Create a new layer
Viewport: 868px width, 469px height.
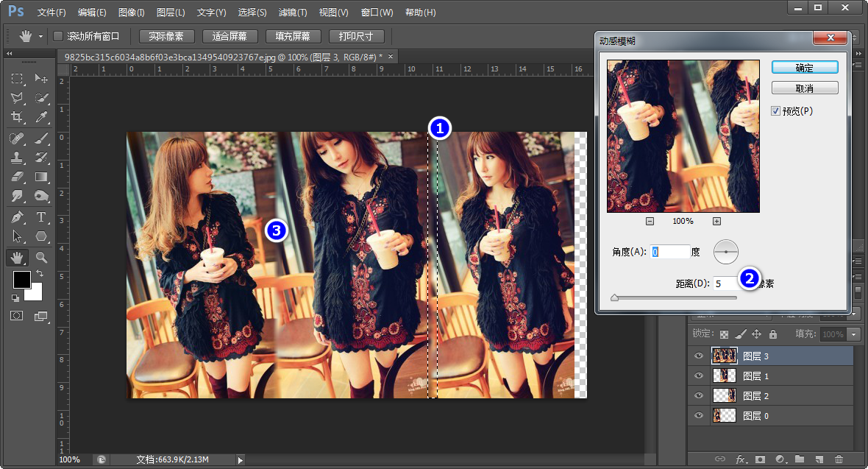(x=819, y=459)
